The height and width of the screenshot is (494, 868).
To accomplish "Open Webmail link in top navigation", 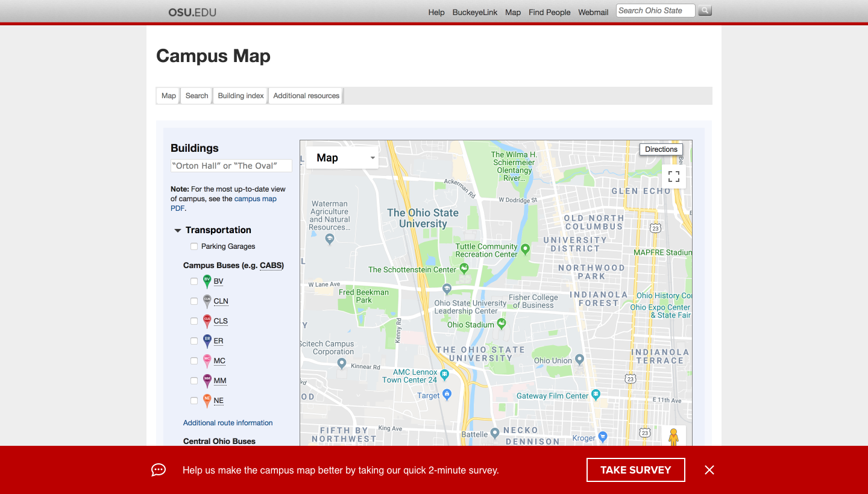I will pos(593,12).
